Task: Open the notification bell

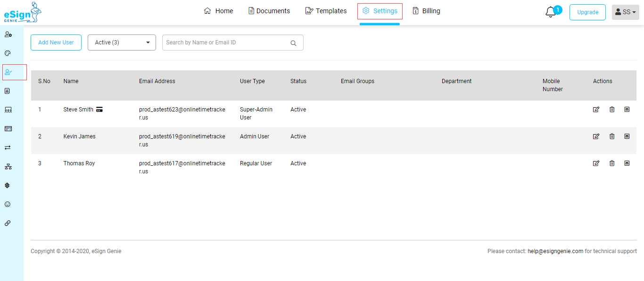Action: 551,12
